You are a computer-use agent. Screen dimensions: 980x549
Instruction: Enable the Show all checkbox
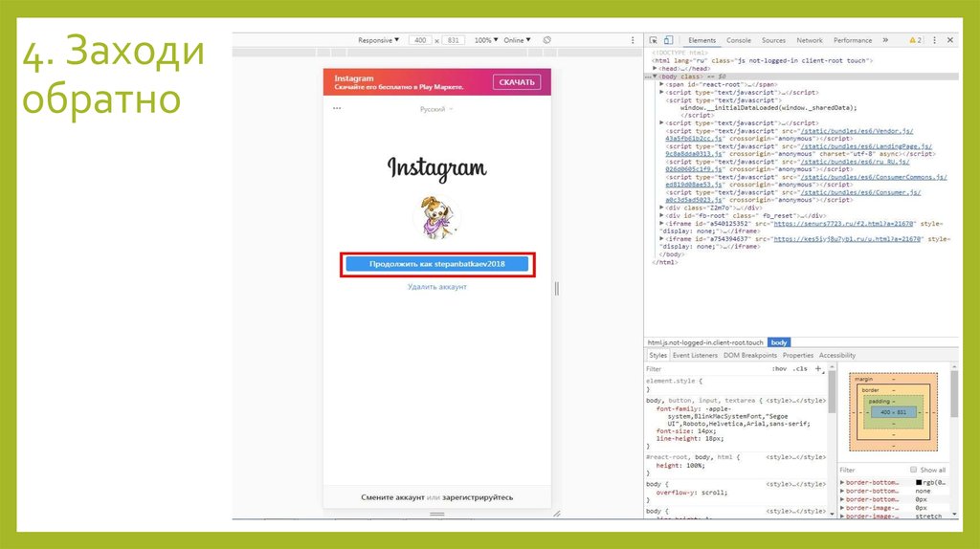coord(913,470)
